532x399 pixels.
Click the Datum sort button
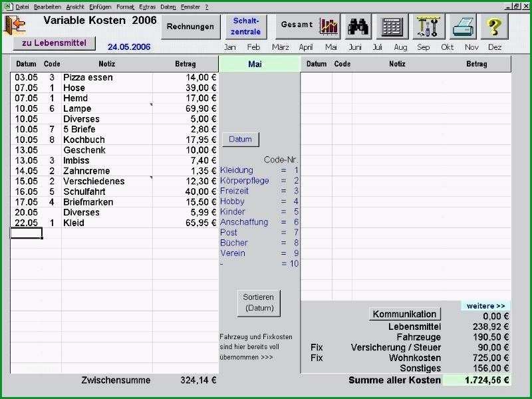[241, 139]
